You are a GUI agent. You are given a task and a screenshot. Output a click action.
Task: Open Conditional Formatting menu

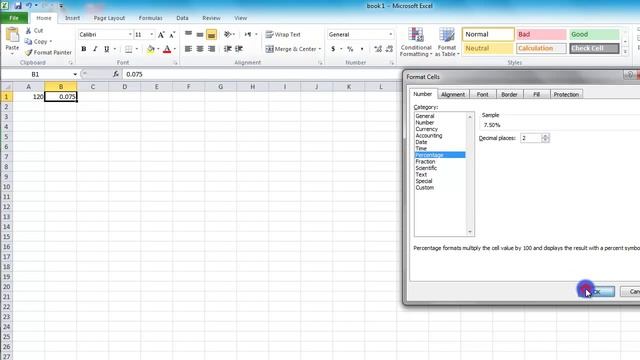click(416, 42)
